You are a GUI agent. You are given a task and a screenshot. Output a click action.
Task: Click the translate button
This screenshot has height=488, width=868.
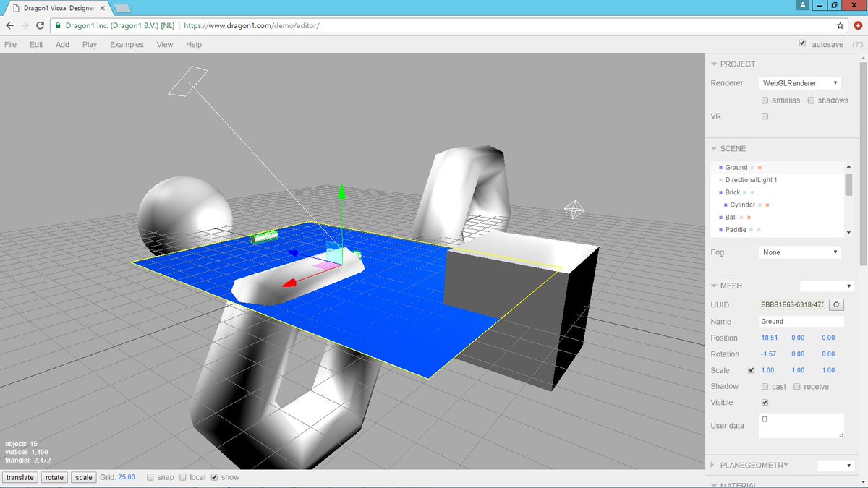click(20, 477)
